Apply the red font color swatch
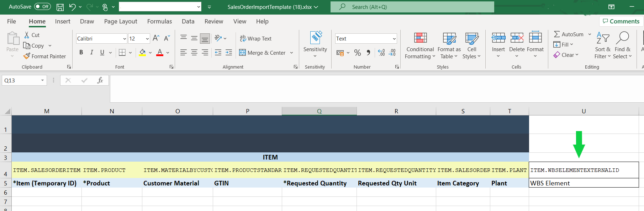644x211 pixels. pyautogui.click(x=160, y=53)
